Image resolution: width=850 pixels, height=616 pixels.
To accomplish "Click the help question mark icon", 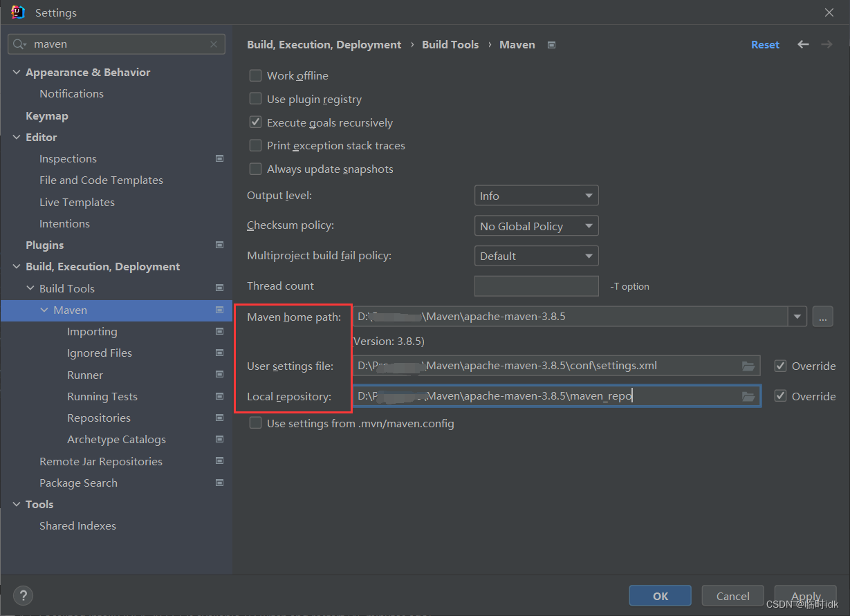I will 23,595.
